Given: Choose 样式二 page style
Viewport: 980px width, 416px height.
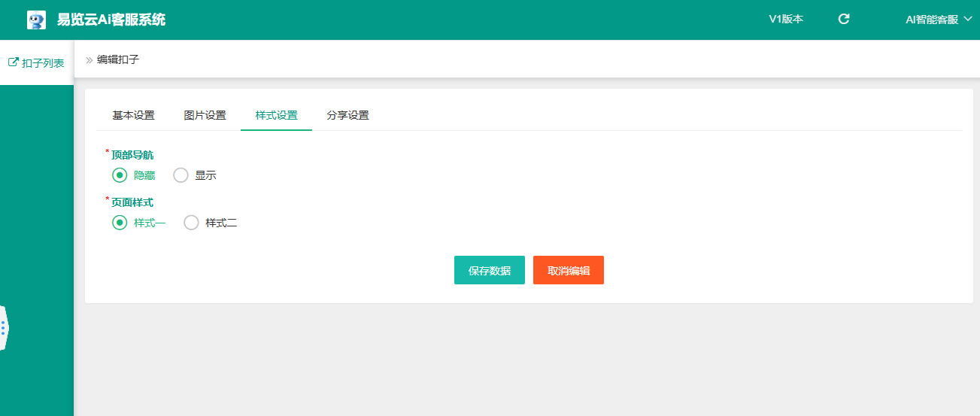Looking at the screenshot, I should click(191, 223).
